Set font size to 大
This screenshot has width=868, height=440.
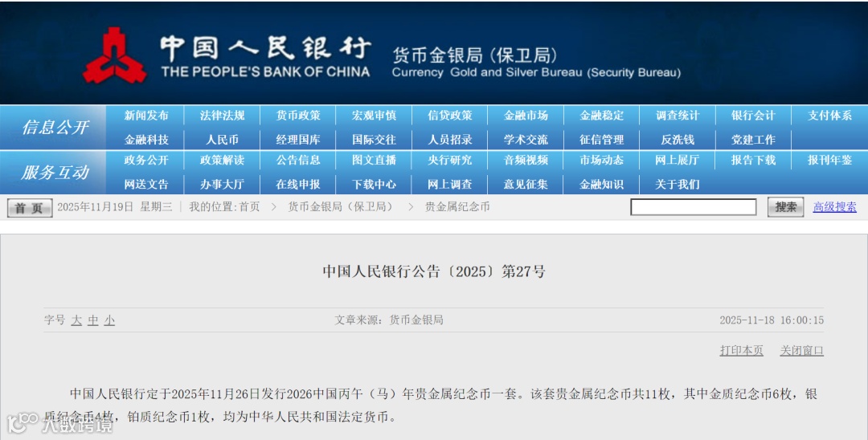pos(76,320)
